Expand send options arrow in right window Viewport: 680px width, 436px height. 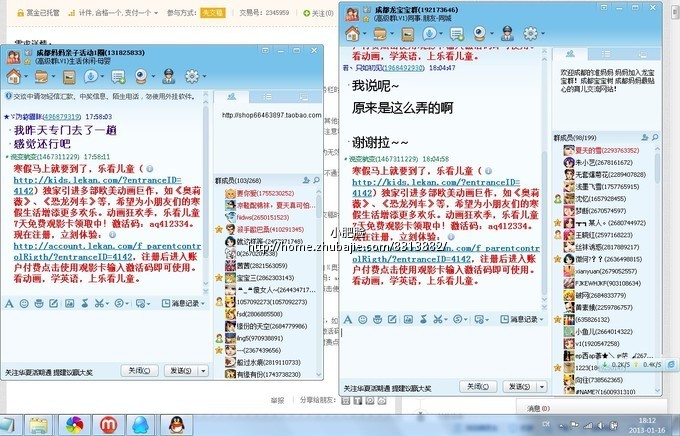(542, 387)
